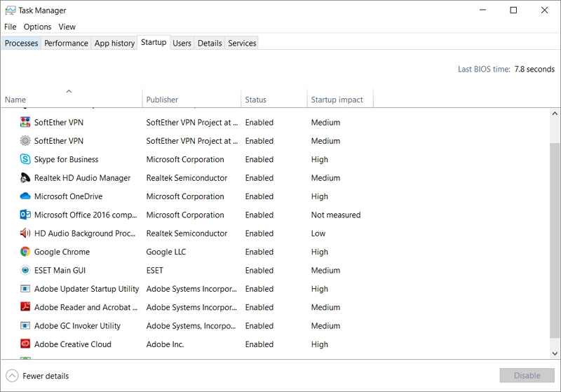Viewport: 561px width, 392px height.
Task: Click Realtek Semiconductor in HD Audio Background row
Action: click(x=187, y=234)
